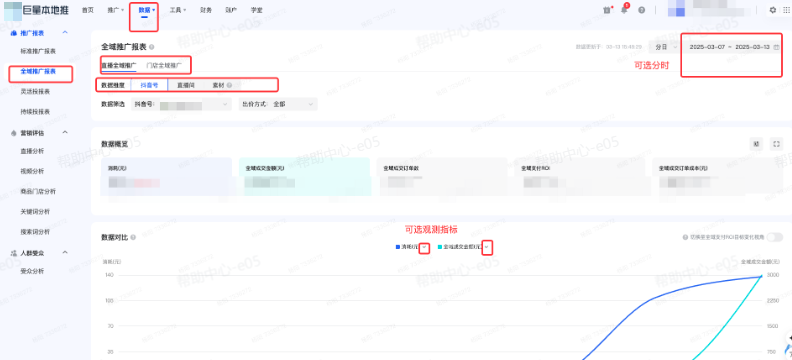Toggle the 全域支付ROI目标变化视角 switch
This screenshot has width=792, height=360.
pyautogui.click(x=774, y=237)
